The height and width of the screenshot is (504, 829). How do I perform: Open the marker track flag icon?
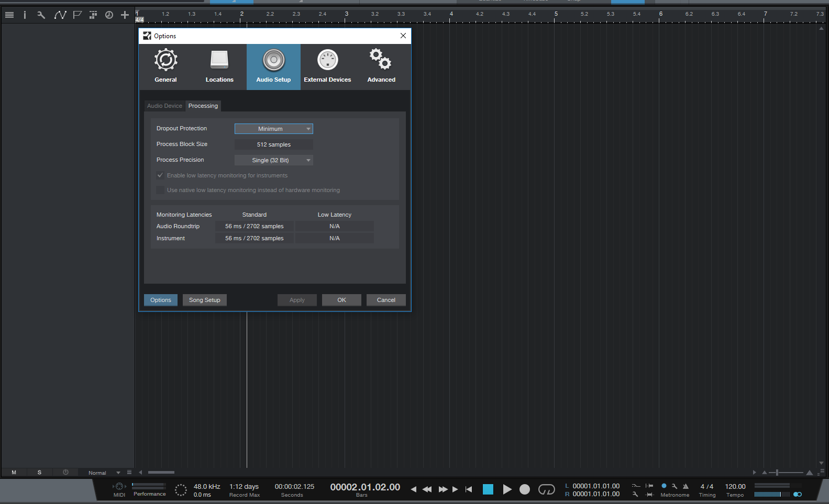click(77, 15)
